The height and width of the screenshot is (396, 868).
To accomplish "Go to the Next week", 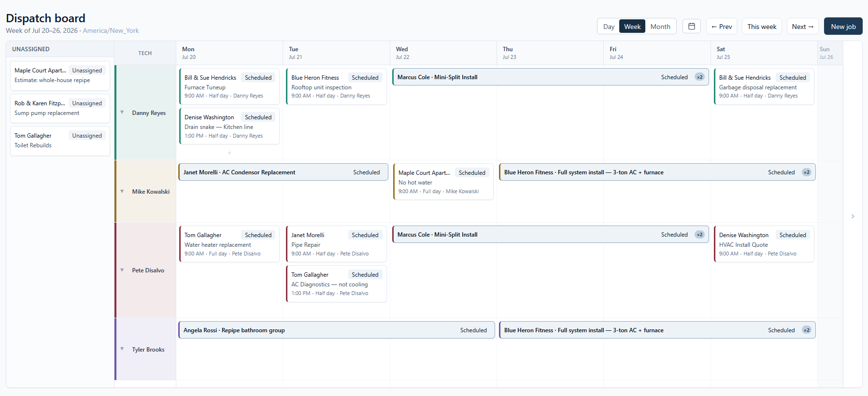I will 802,27.
